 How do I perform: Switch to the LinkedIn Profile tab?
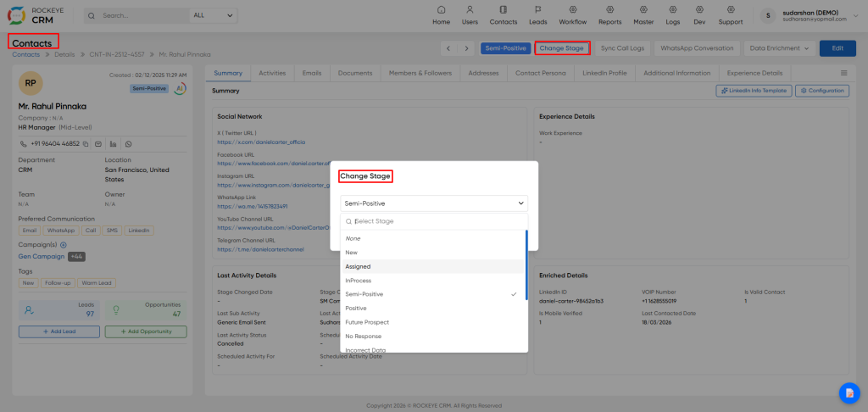[x=604, y=73]
